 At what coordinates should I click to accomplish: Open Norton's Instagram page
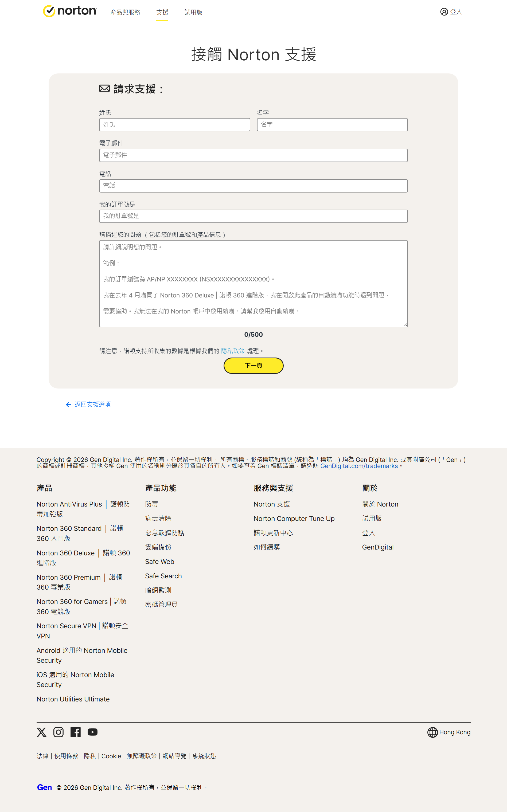point(58,732)
